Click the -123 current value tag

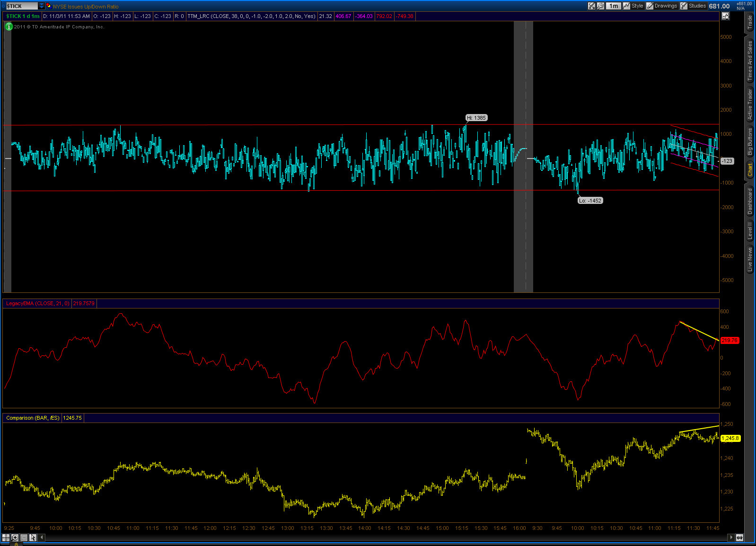click(x=727, y=161)
